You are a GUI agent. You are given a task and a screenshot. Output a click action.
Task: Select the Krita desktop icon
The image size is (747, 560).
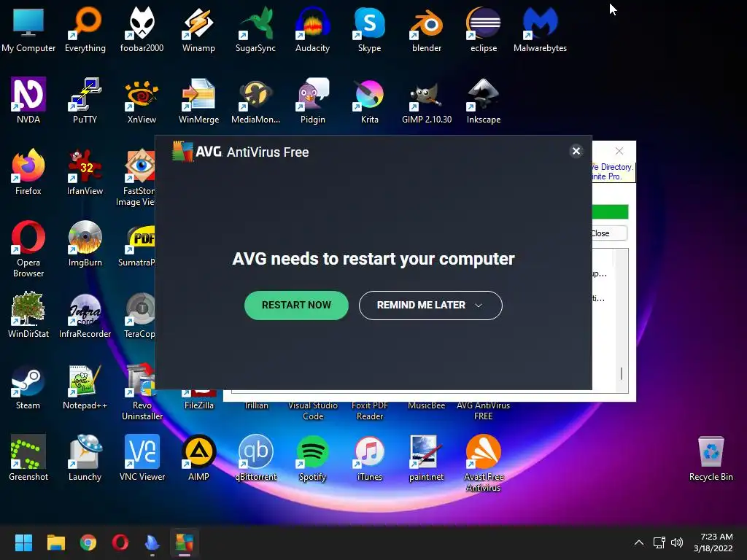[370, 101]
